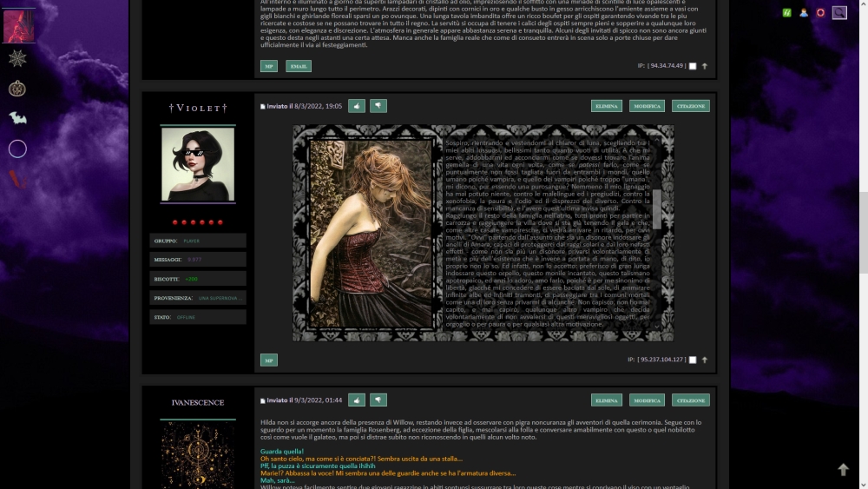Click IP address 95.237.104.127
Screen dimensions: 868x489
[661, 360]
